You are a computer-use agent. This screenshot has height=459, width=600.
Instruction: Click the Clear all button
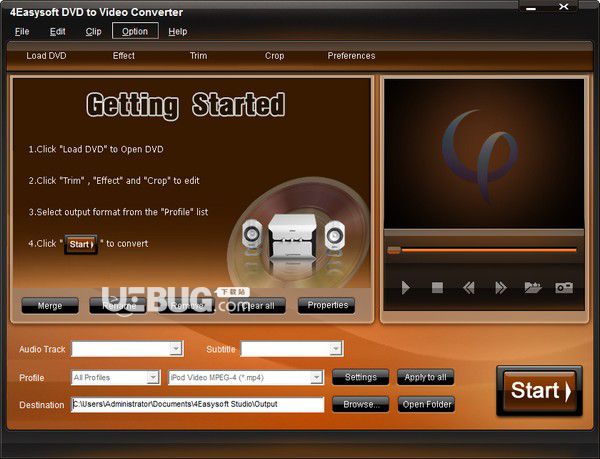coord(257,306)
